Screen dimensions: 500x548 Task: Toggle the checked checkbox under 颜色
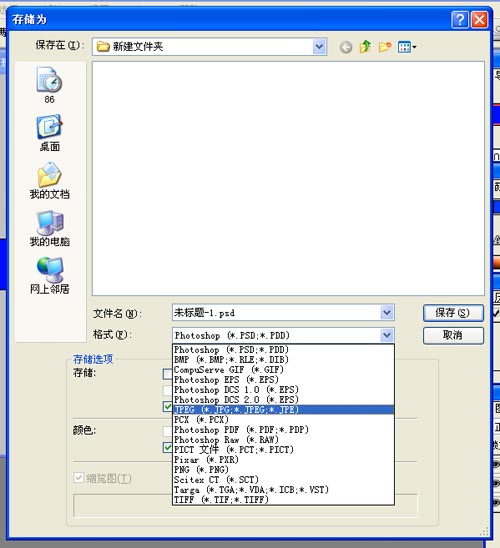click(168, 448)
